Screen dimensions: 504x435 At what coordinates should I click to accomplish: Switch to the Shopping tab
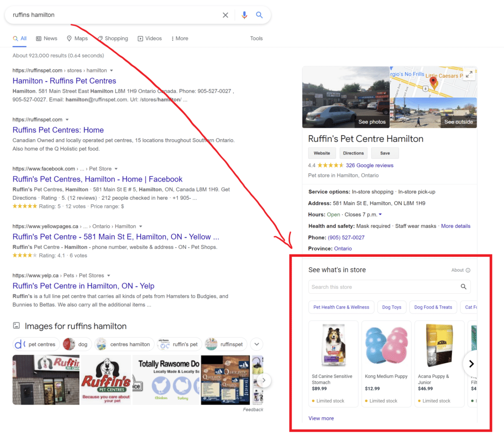113,38
